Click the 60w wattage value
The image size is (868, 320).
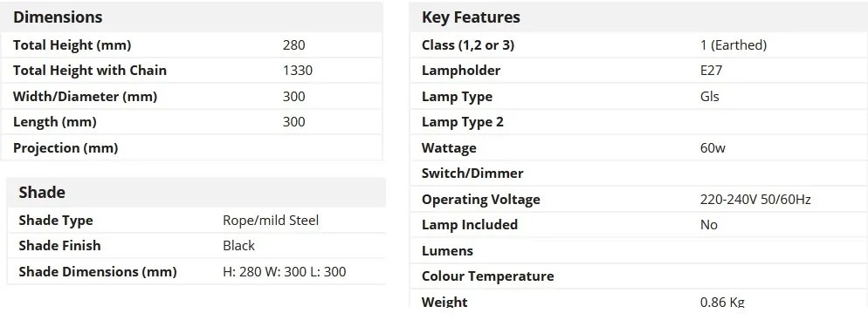[713, 148]
